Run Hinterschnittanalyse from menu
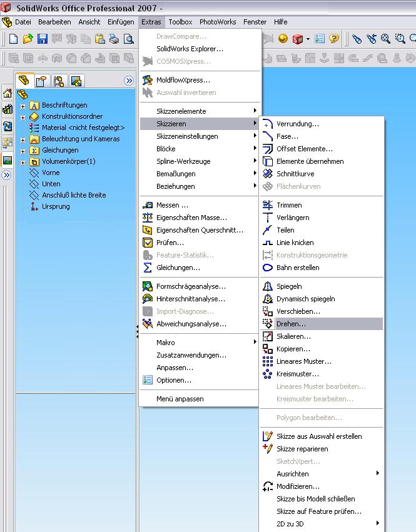 point(200,299)
